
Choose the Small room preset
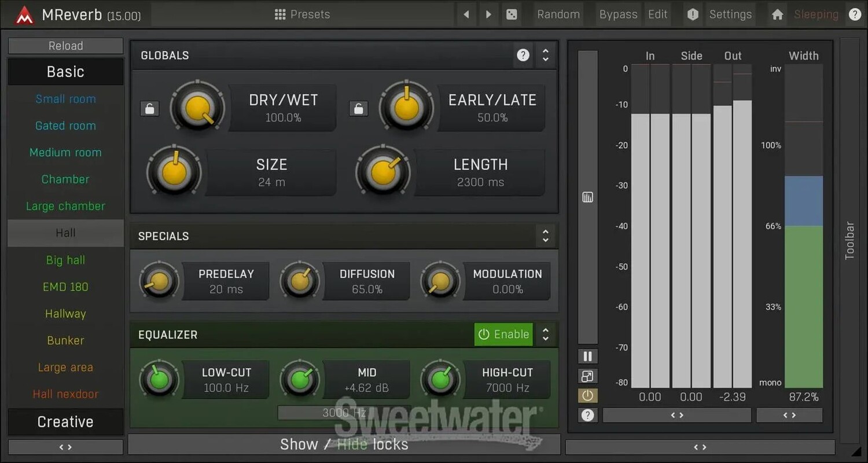pyautogui.click(x=65, y=99)
